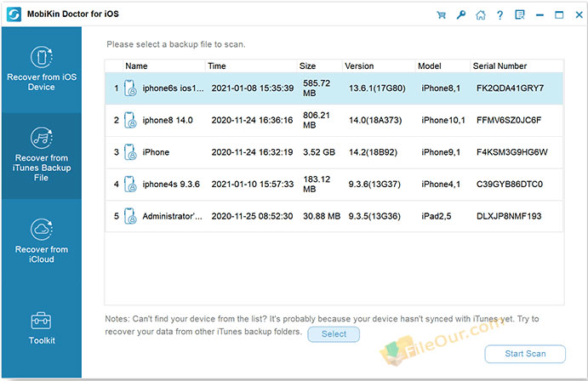Image resolution: width=588 pixels, height=381 pixels.
Task: Click the key register icon
Action: pos(461,15)
